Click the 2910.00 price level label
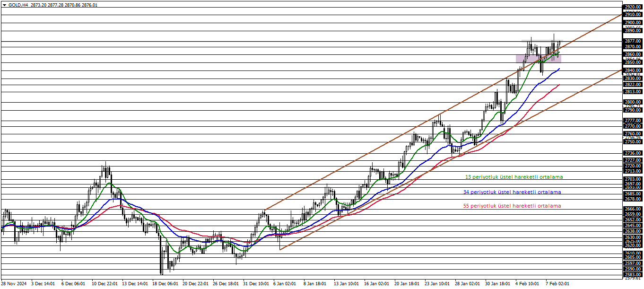 click(x=633, y=15)
